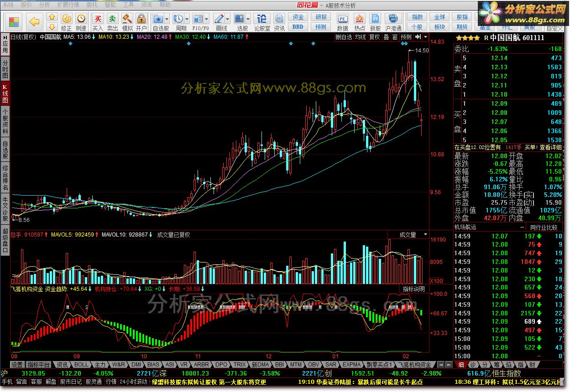Image resolution: width=570 pixels, height=392 pixels.
Task: Go back with the yellow left arrow
Action: pos(36,21)
